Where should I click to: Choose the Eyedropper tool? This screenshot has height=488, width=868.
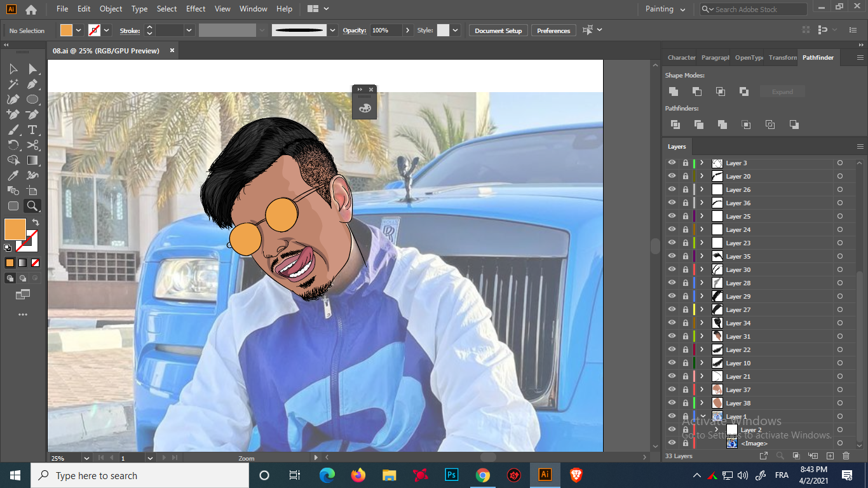(13, 175)
